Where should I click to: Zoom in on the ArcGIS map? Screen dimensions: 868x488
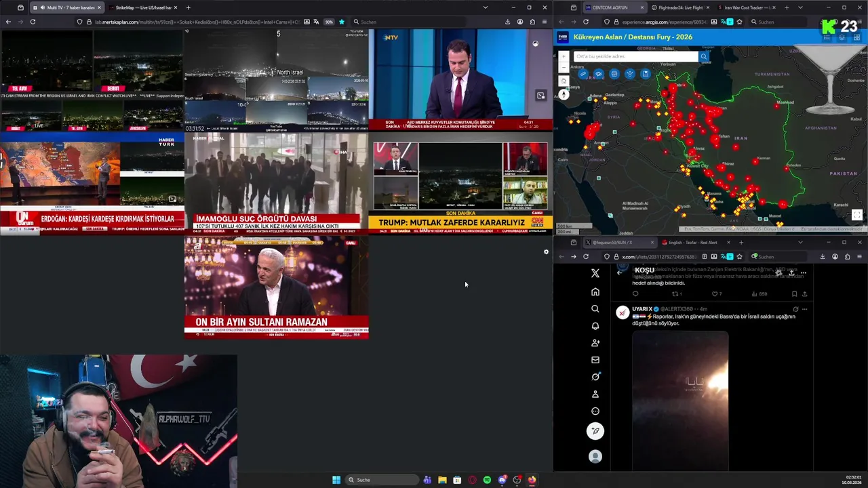click(x=564, y=57)
